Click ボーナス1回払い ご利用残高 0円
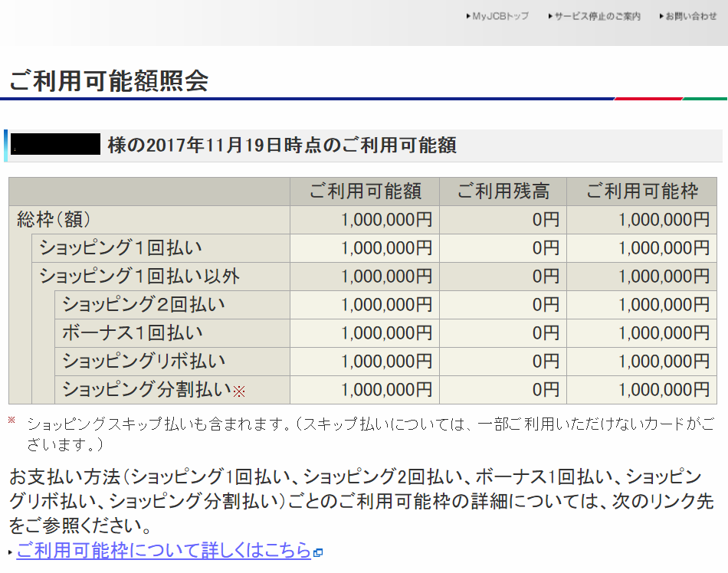Image resolution: width=728 pixels, height=573 pixels. [x=546, y=332]
